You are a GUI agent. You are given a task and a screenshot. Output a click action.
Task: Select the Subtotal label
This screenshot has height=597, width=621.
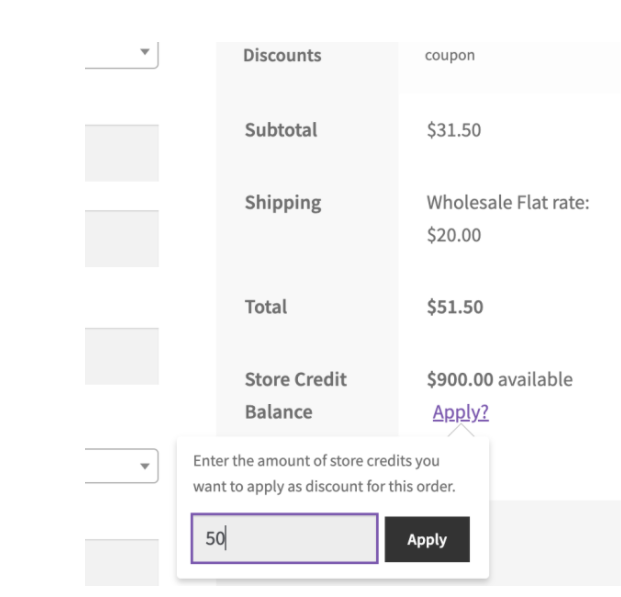click(281, 130)
